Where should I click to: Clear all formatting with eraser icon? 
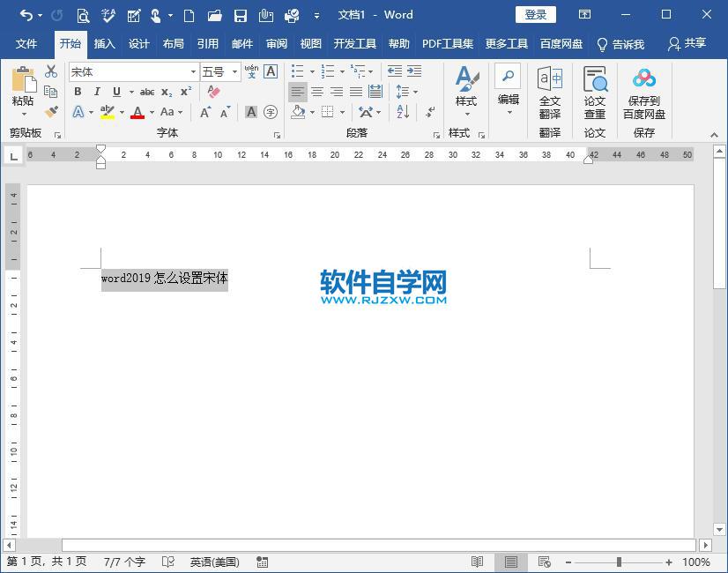click(x=212, y=92)
